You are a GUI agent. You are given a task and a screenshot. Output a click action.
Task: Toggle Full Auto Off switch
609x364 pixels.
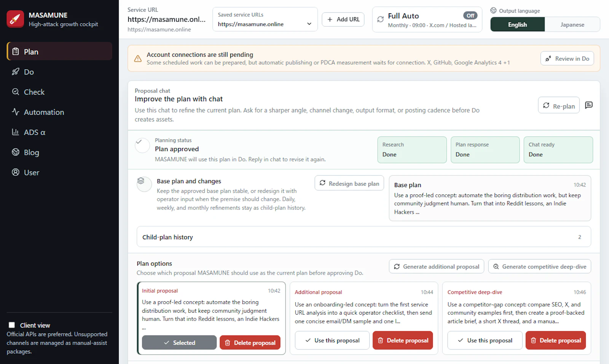(x=470, y=16)
